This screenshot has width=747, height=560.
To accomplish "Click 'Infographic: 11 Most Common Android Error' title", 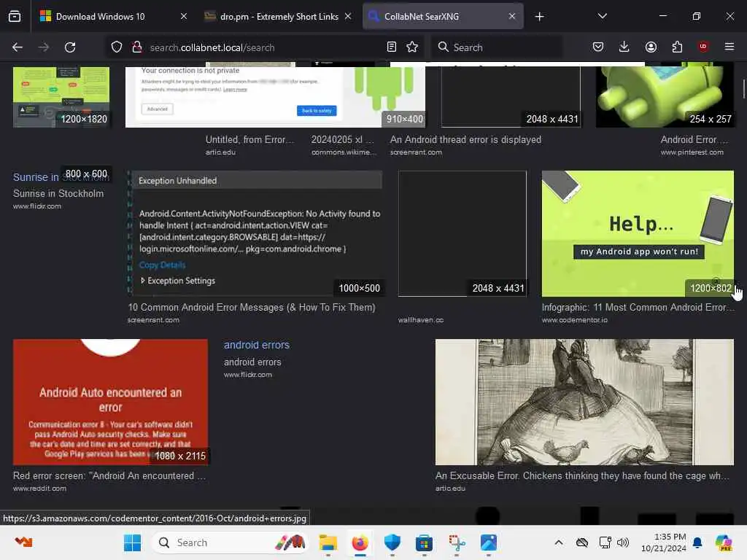I will click(638, 308).
